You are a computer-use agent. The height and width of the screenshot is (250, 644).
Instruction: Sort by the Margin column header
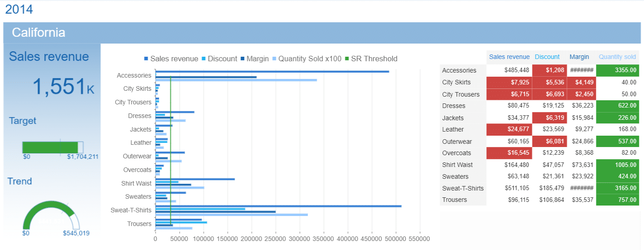[579, 57]
